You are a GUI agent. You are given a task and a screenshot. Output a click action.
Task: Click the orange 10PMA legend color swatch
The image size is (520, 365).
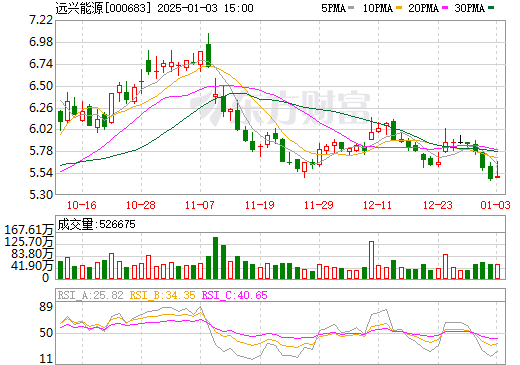[x=398, y=8]
